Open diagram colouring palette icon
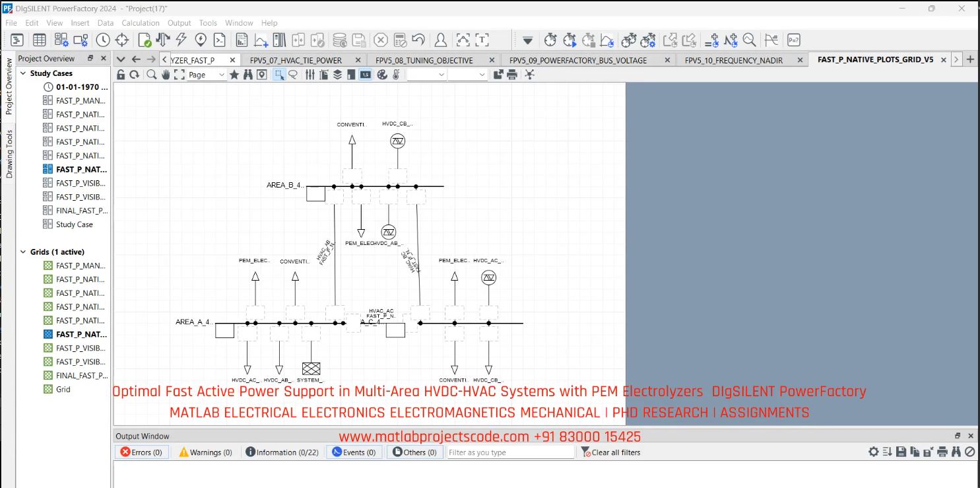This screenshot has width=980, height=488. pos(382,75)
